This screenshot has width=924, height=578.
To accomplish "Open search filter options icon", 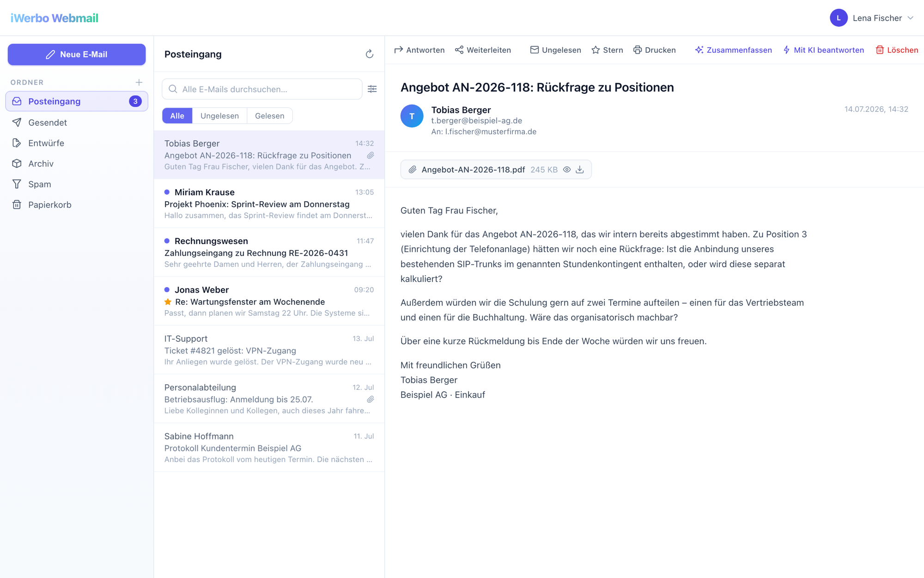I will coord(372,89).
